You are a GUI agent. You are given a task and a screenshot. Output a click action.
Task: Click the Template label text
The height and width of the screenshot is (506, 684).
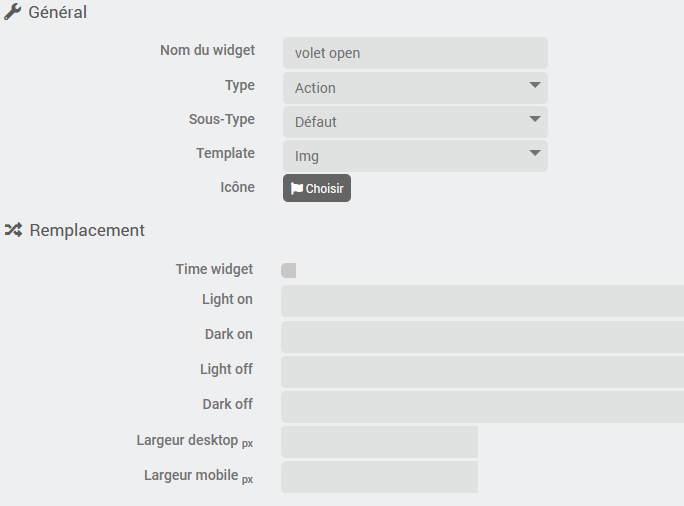[x=225, y=154]
